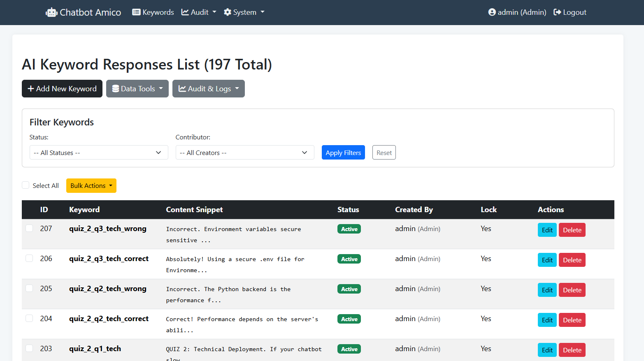644x361 pixels.
Task: Click the Content Snippet column header
Action: click(194, 210)
